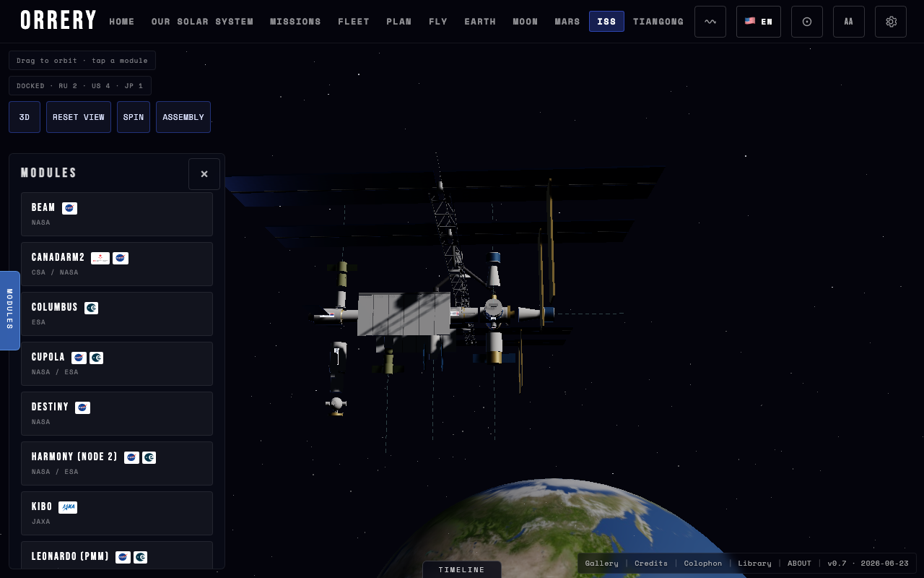Select the Leonardo (PMM) card
The width and height of the screenshot is (924, 578).
point(117,555)
